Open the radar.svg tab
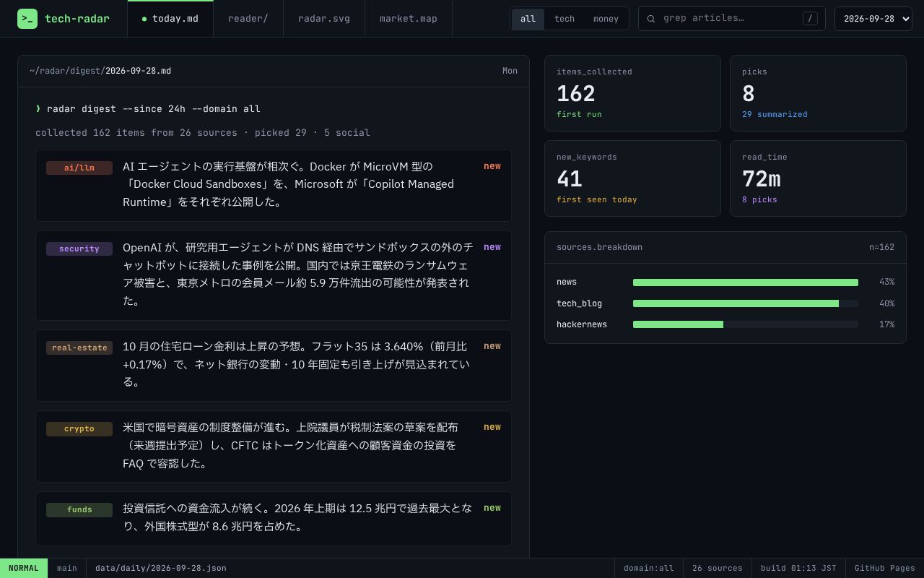924x578 pixels. click(324, 19)
